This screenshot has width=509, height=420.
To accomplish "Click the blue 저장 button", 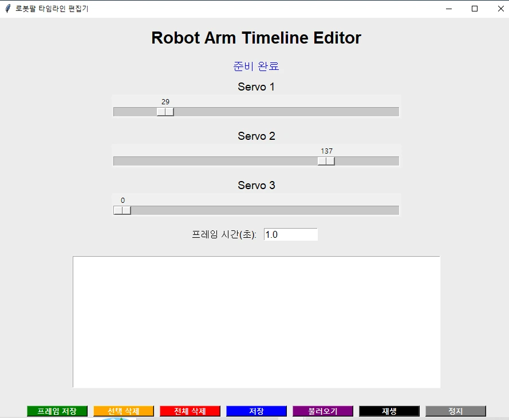I will coord(257,411).
